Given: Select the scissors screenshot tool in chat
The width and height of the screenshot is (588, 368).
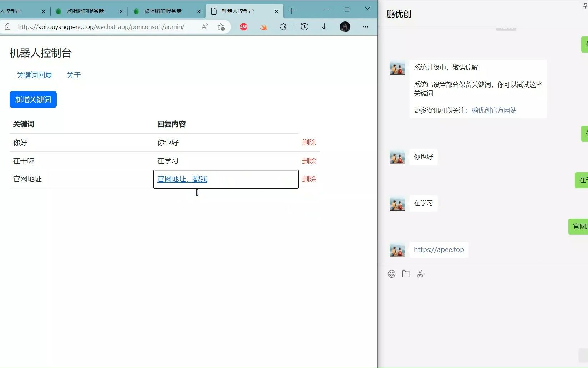Looking at the screenshot, I should click(421, 274).
